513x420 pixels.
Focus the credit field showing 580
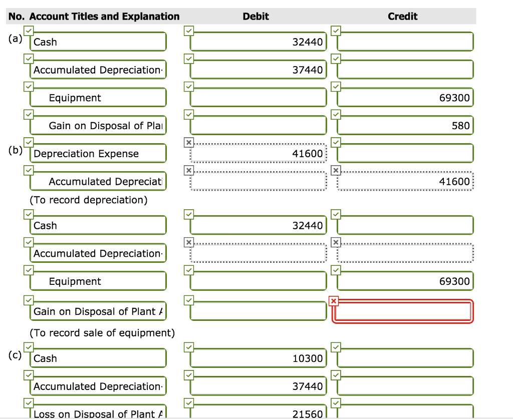405,126
